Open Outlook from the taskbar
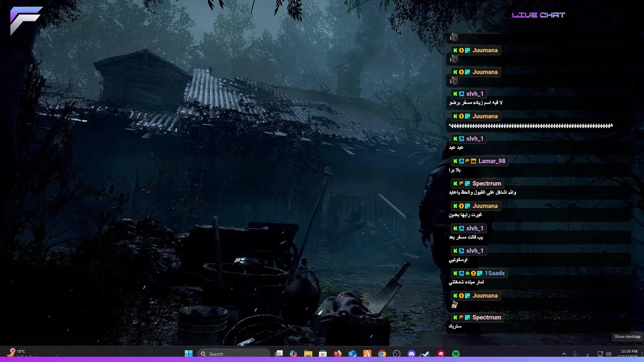The image size is (644, 362). [353, 354]
